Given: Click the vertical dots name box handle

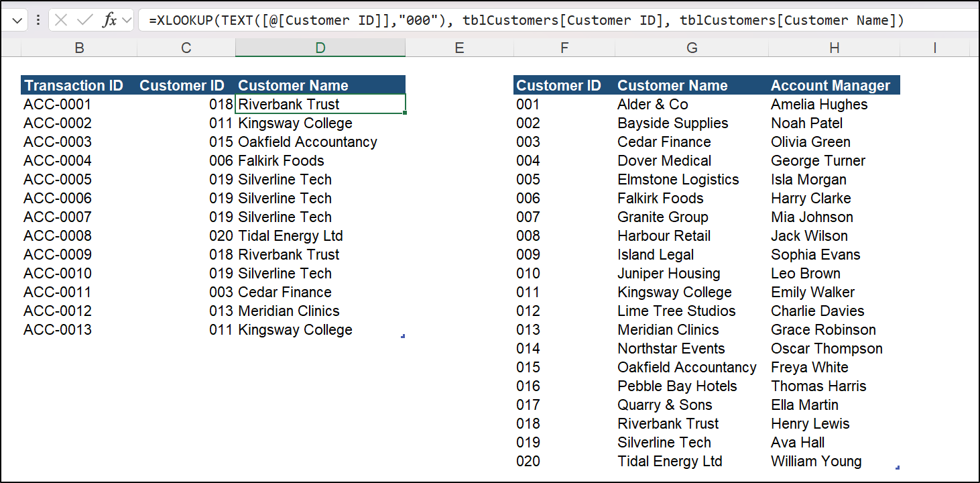Looking at the screenshot, I should point(38,20).
